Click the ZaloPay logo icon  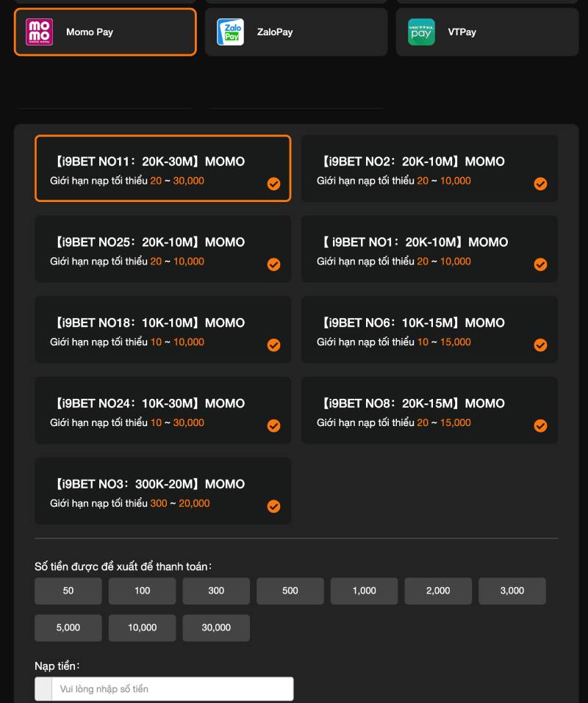[x=230, y=32]
